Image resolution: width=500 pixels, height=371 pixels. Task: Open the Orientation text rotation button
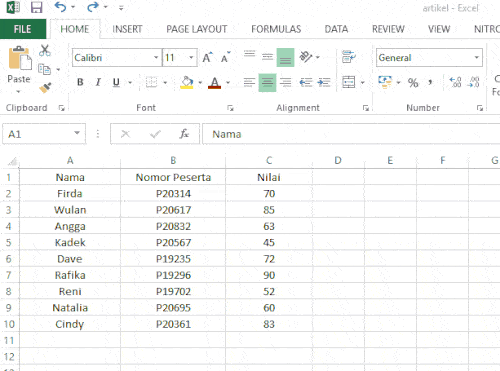pyautogui.click(x=306, y=57)
